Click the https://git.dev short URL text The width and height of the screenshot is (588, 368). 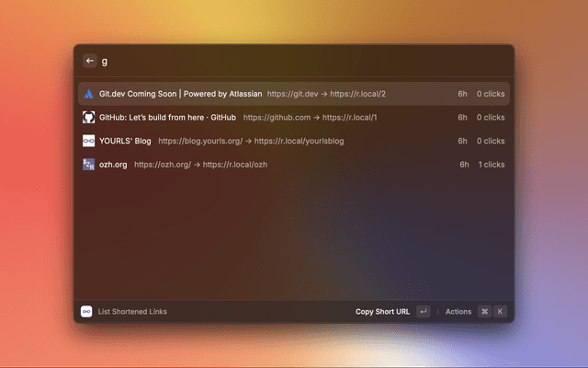[x=326, y=94]
